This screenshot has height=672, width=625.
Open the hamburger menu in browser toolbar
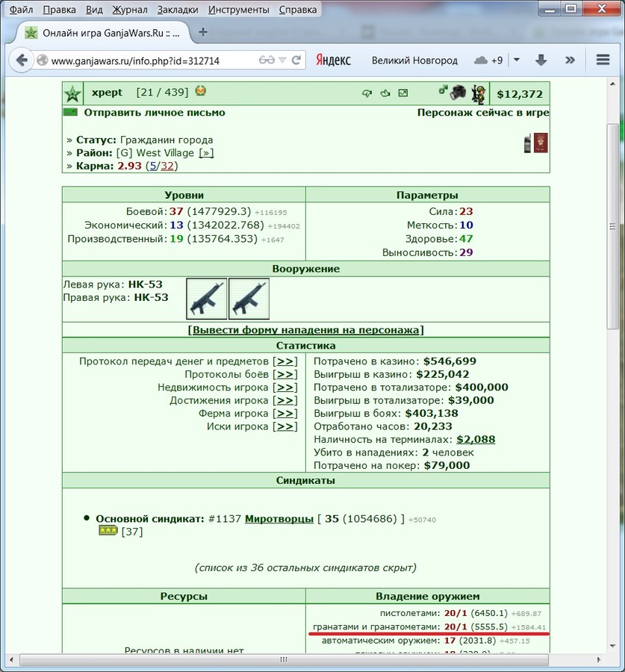tap(603, 60)
